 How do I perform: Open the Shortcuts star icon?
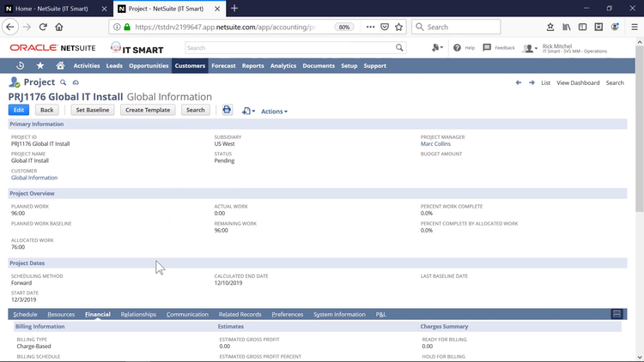click(x=40, y=66)
